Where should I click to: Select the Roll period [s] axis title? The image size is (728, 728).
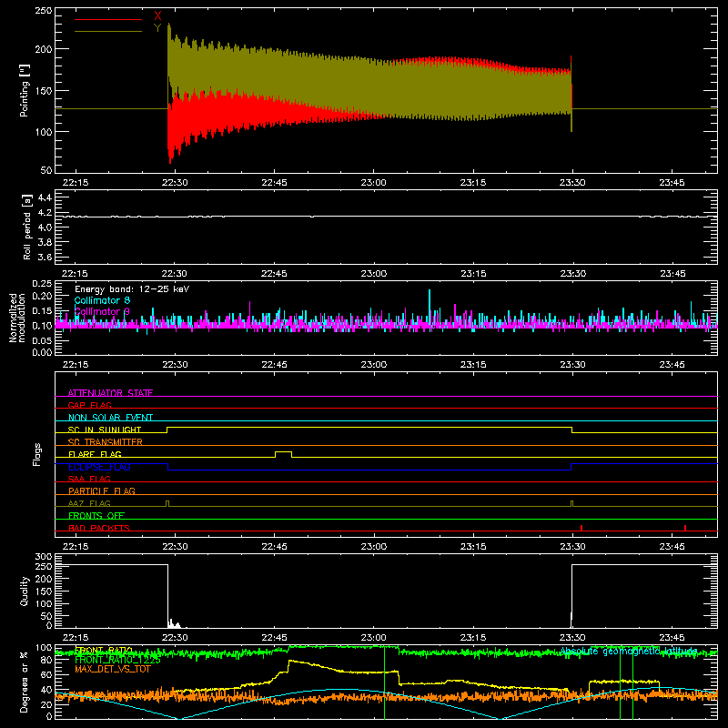coord(26,227)
